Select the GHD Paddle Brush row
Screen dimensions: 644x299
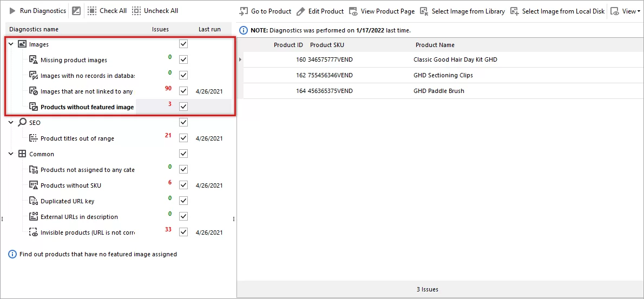[438, 91]
